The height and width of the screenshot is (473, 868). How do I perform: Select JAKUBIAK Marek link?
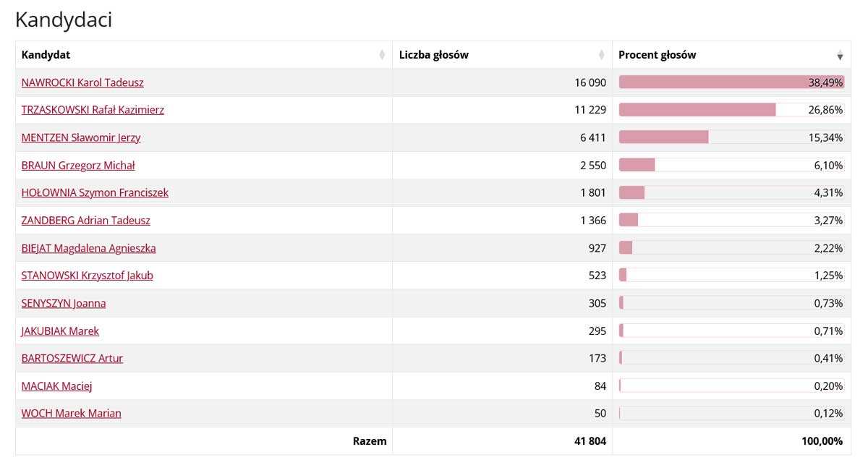coord(60,331)
